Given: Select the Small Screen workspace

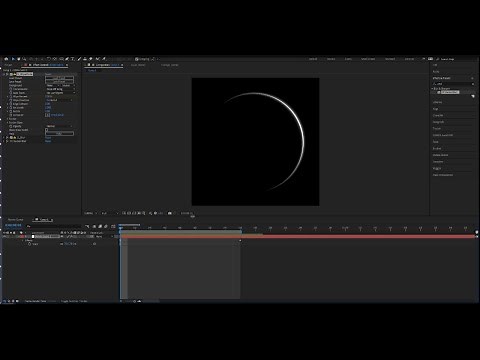Looking at the screenshot, I should (368, 59).
